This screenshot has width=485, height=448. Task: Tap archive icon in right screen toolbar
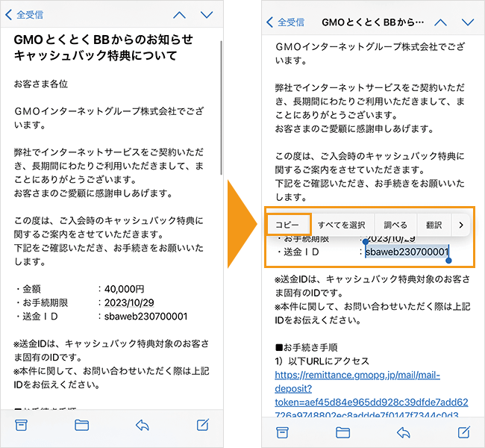point(282,432)
